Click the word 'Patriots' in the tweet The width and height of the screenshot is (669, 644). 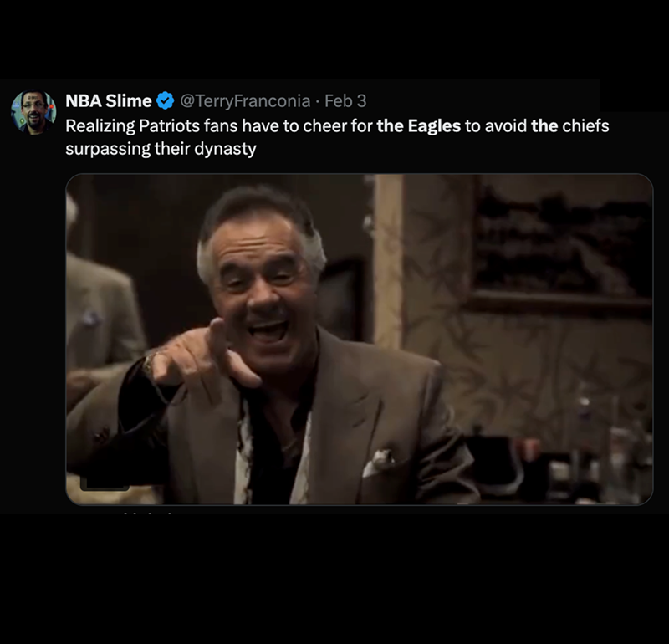point(170,126)
